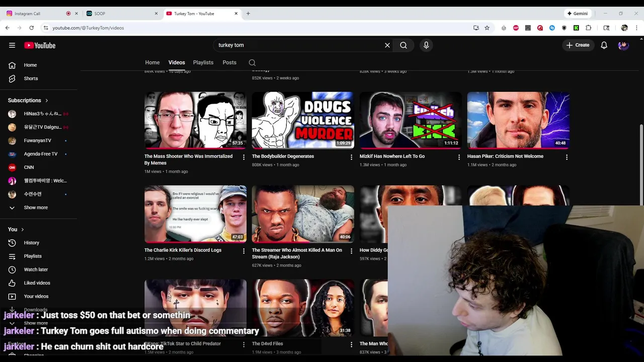Open options for Charlie Kirk Killer's video
644x362 pixels.
point(244,251)
